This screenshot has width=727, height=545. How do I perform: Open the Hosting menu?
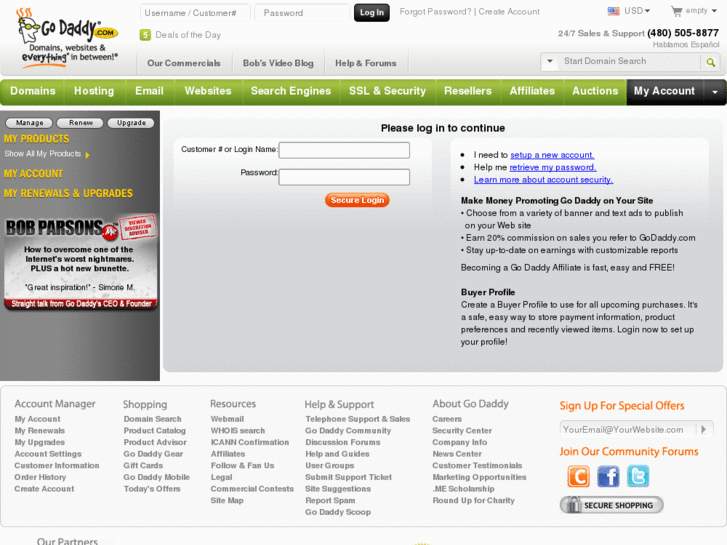click(94, 91)
